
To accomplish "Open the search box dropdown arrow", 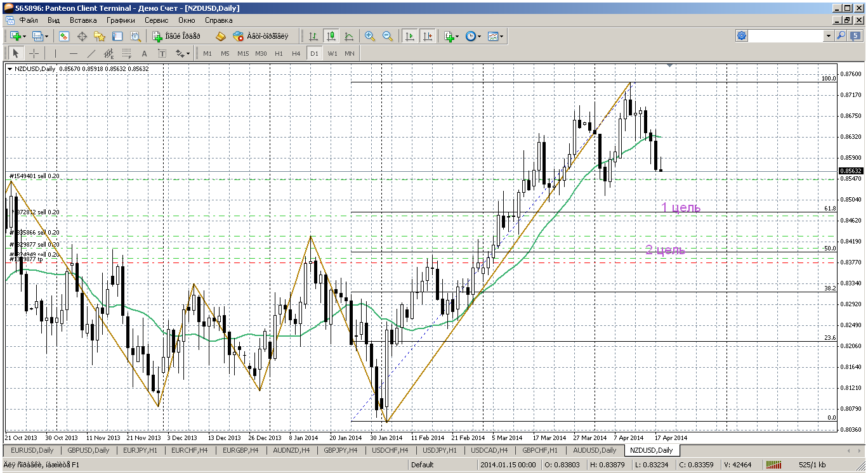I will (829, 36).
